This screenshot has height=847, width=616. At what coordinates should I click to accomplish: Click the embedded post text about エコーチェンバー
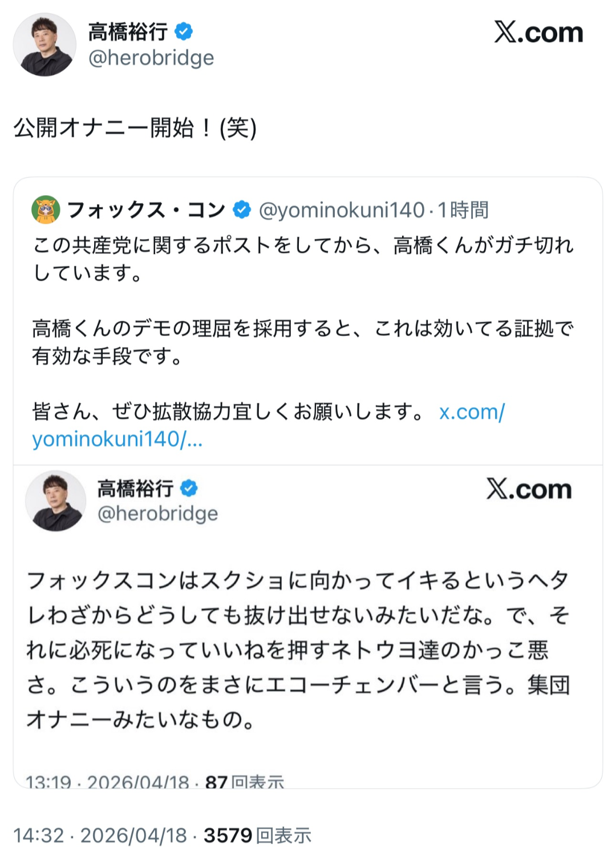pos(298,649)
